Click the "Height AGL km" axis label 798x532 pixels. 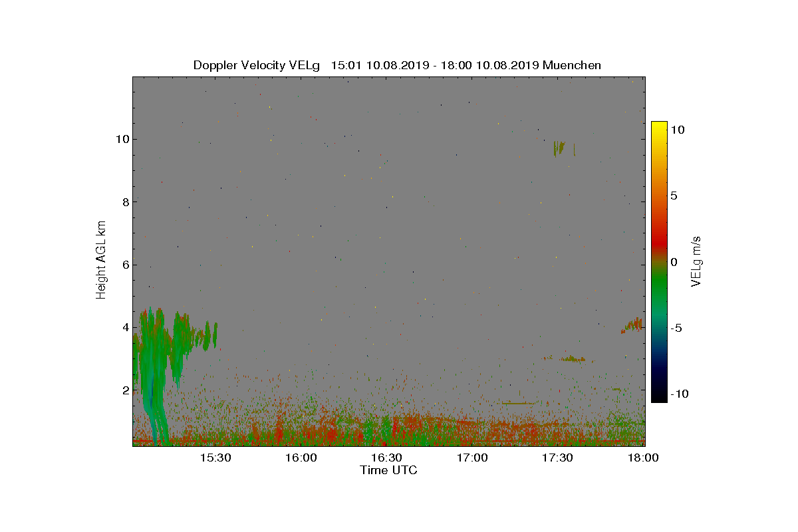coord(101,260)
